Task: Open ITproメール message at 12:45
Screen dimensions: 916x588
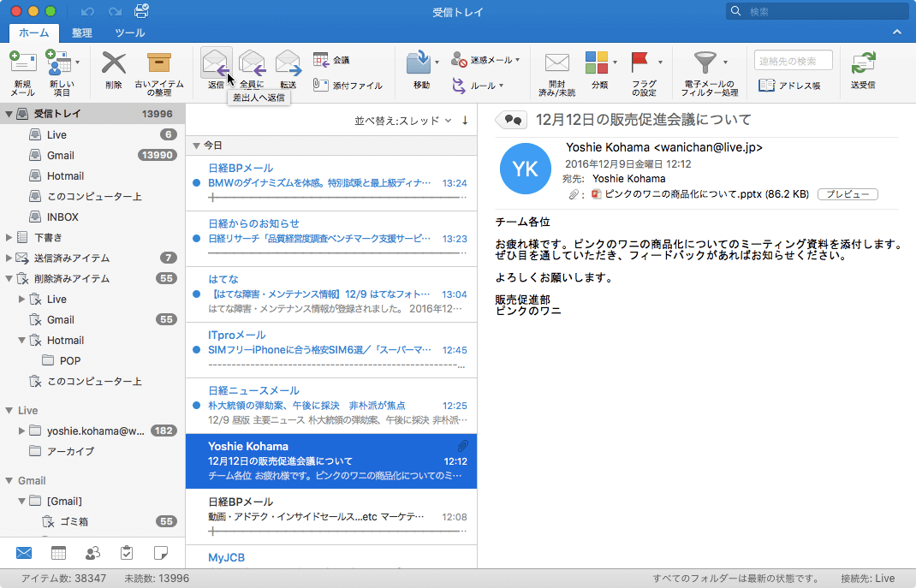Action: pyautogui.click(x=331, y=350)
